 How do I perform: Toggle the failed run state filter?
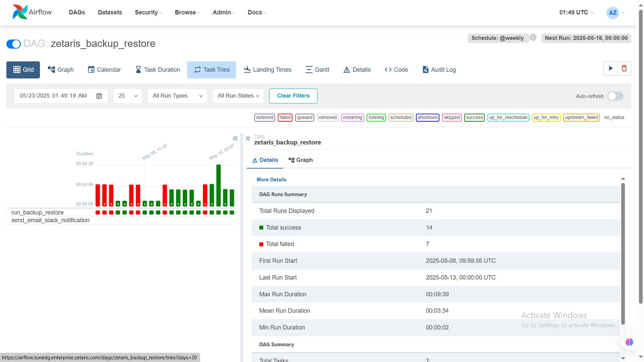click(285, 117)
